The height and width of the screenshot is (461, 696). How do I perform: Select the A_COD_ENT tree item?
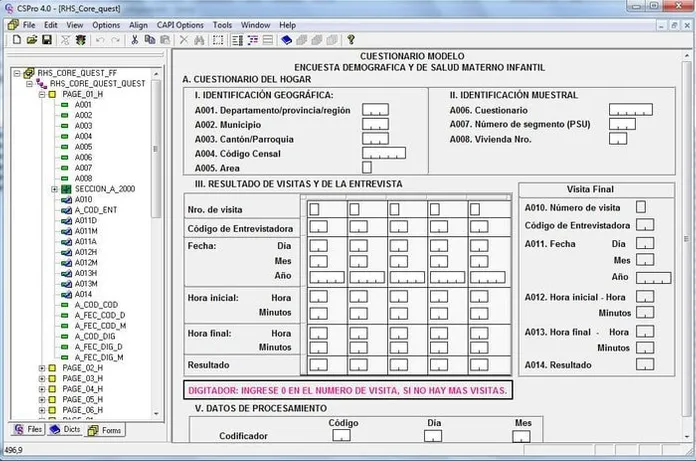coord(95,210)
